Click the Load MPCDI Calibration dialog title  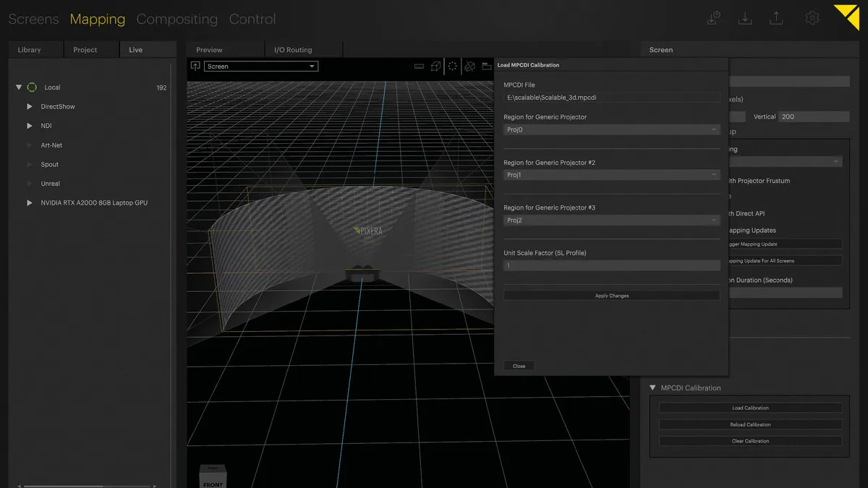tap(528, 65)
